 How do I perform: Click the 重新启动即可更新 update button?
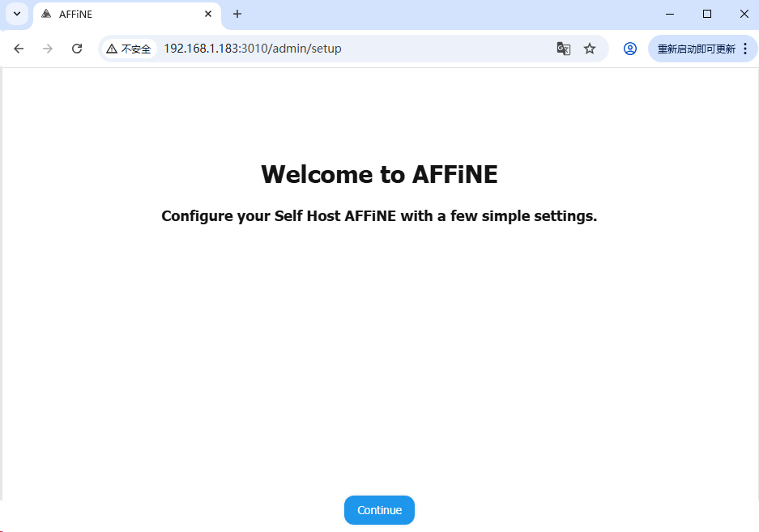[x=696, y=49]
